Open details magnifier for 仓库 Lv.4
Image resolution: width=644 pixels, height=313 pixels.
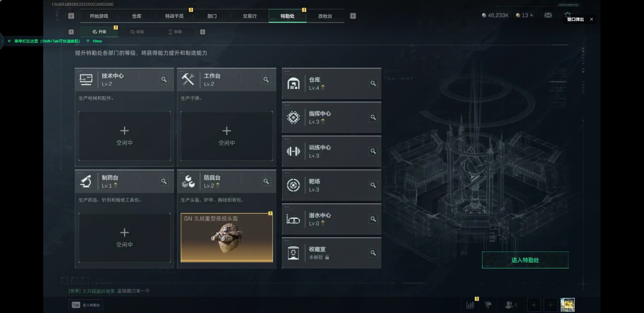pyautogui.click(x=373, y=83)
